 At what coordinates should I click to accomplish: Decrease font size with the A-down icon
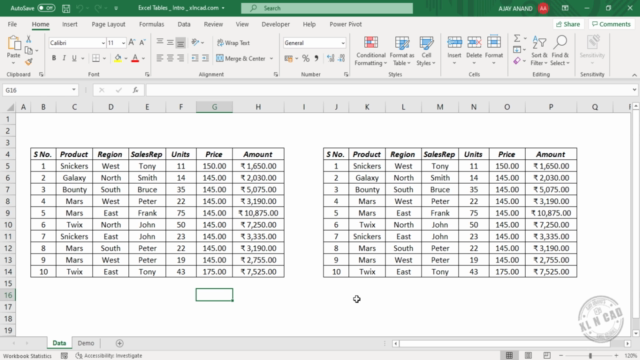[x=142, y=42]
